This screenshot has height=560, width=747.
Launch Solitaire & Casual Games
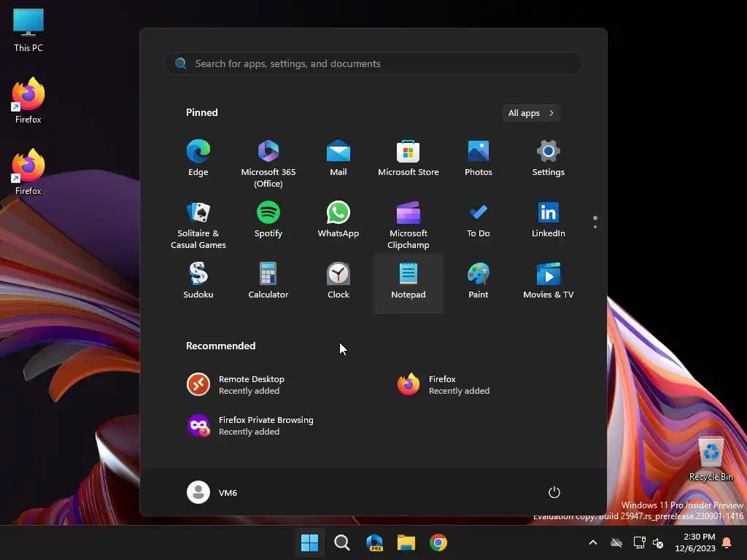click(x=198, y=225)
